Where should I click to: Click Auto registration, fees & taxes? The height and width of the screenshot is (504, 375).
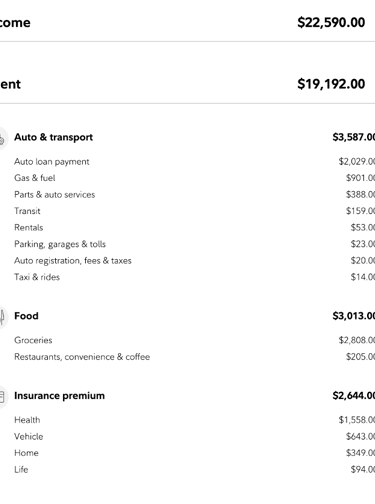pyautogui.click(x=73, y=261)
